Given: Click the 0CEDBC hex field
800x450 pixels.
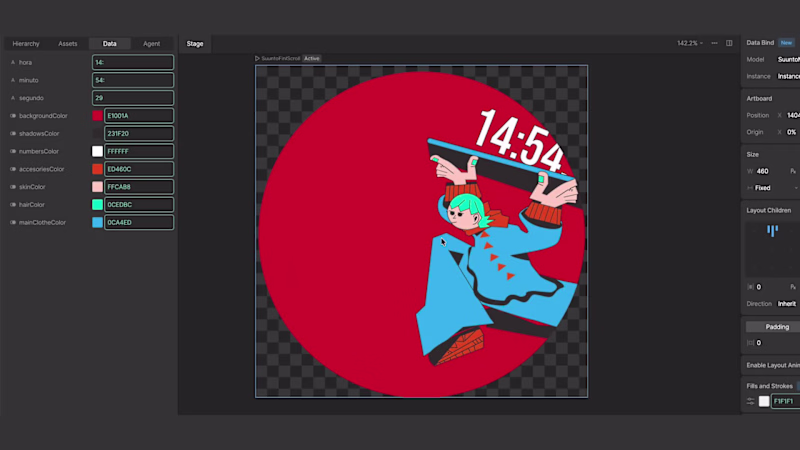Looking at the screenshot, I should point(139,205).
